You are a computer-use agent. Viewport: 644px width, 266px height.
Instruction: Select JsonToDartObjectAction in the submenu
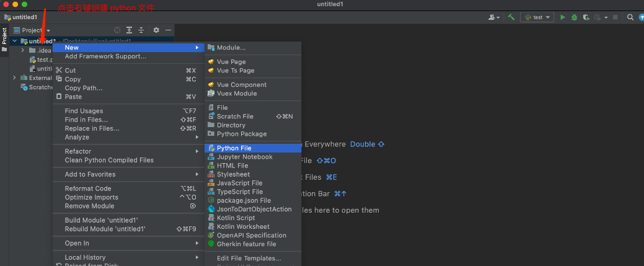point(253,209)
